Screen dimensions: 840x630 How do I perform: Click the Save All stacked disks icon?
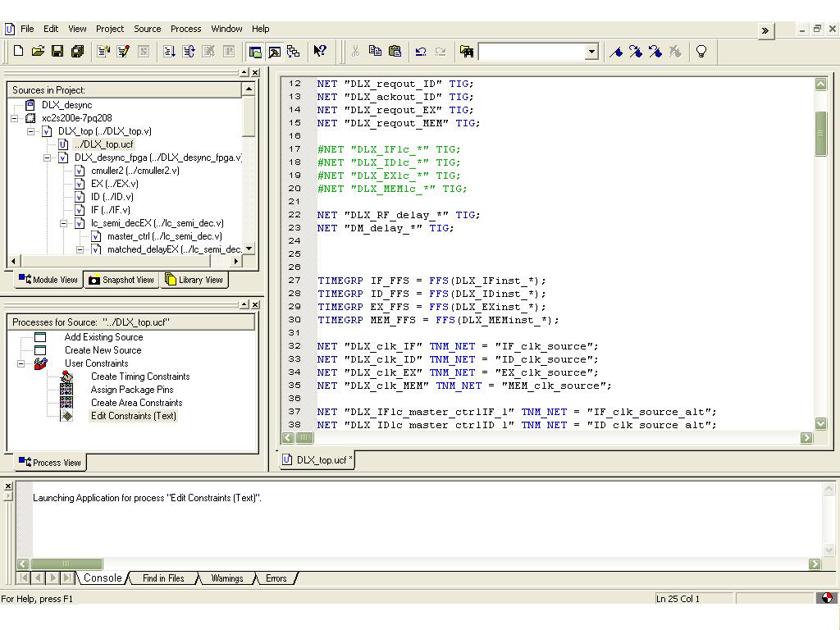coord(77,52)
